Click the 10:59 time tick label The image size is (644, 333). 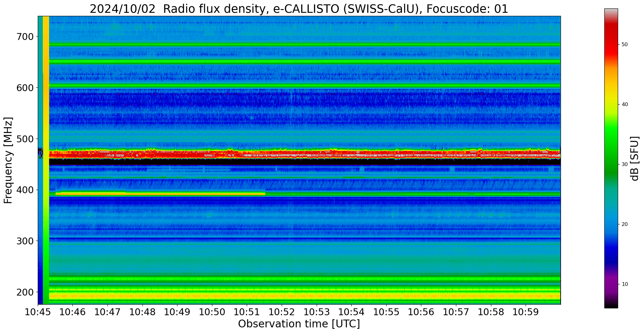point(526,312)
